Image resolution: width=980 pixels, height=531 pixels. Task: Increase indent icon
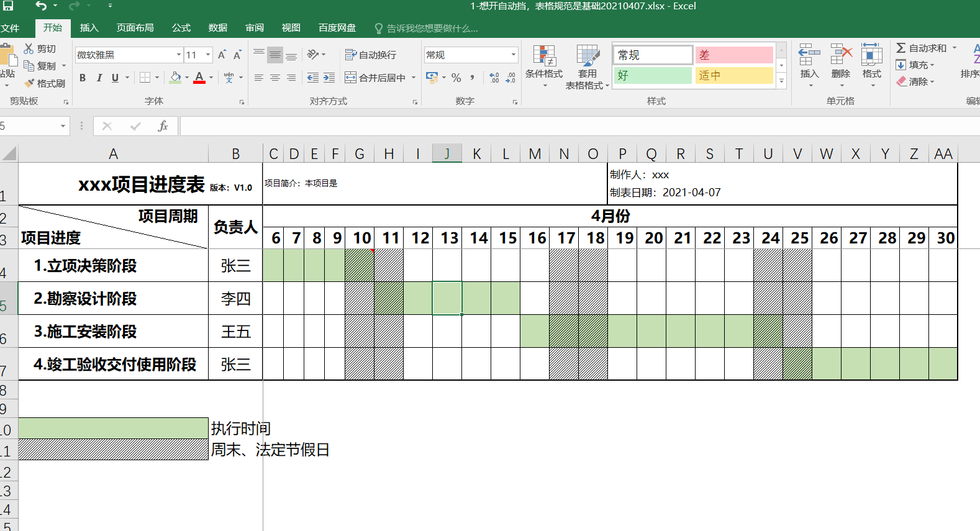point(329,78)
